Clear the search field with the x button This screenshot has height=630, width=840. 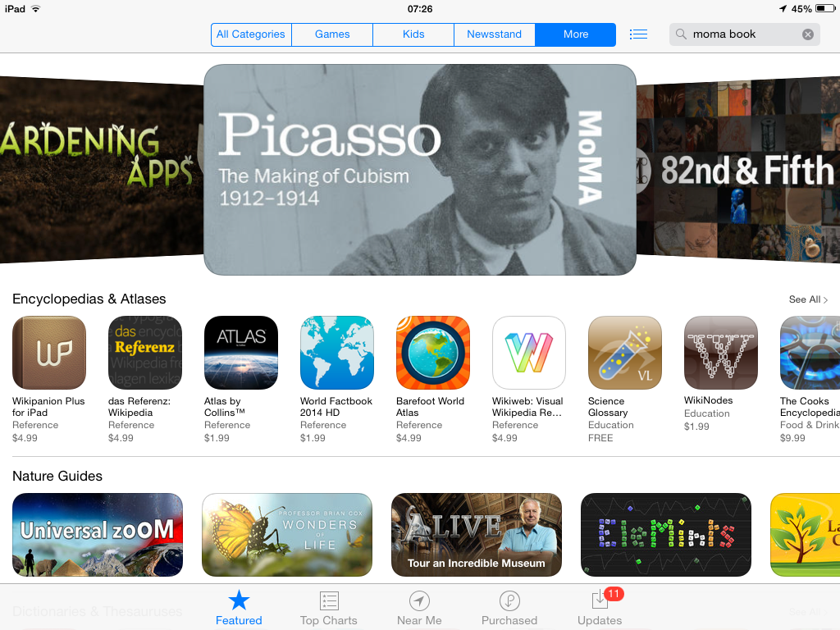(x=808, y=34)
